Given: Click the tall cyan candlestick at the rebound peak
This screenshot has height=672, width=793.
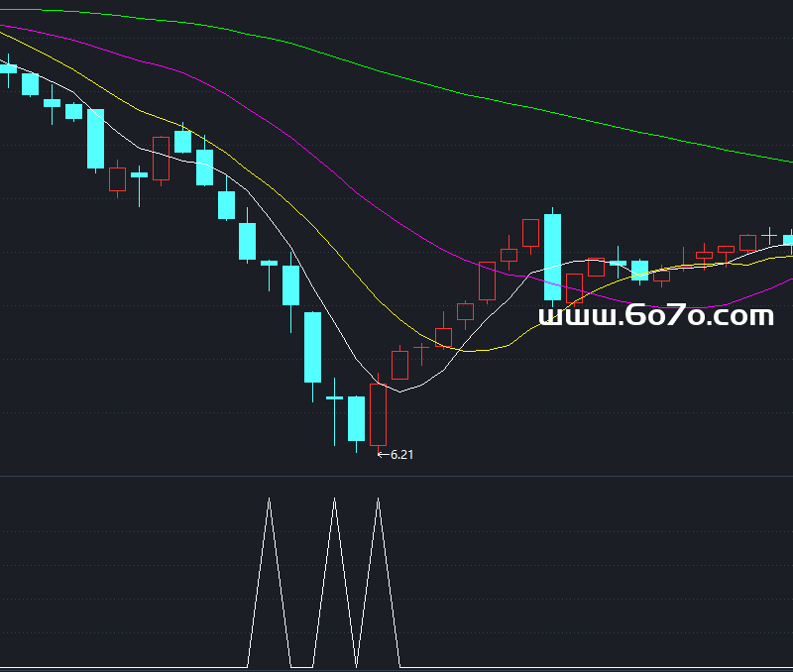Looking at the screenshot, I should [x=552, y=257].
